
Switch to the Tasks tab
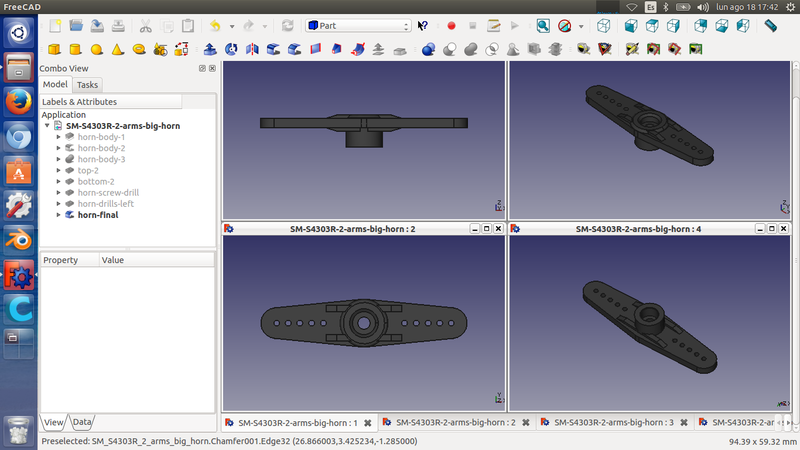[x=87, y=85]
